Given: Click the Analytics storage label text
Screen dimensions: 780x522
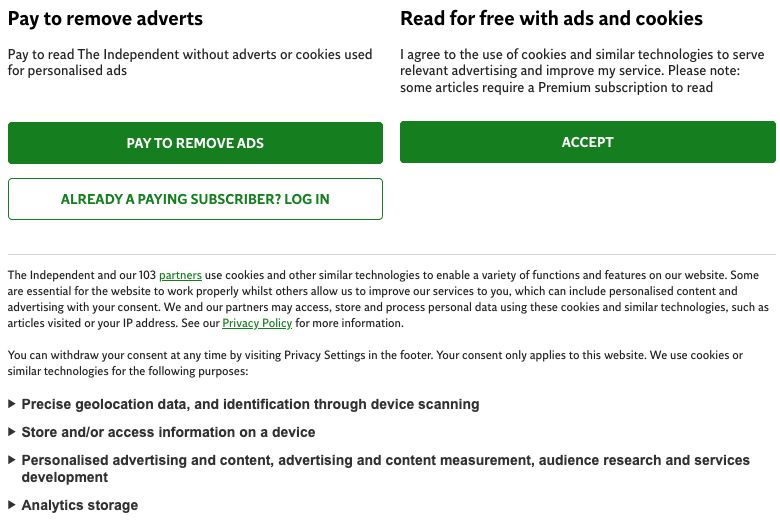Looking at the screenshot, I should (x=80, y=506).
